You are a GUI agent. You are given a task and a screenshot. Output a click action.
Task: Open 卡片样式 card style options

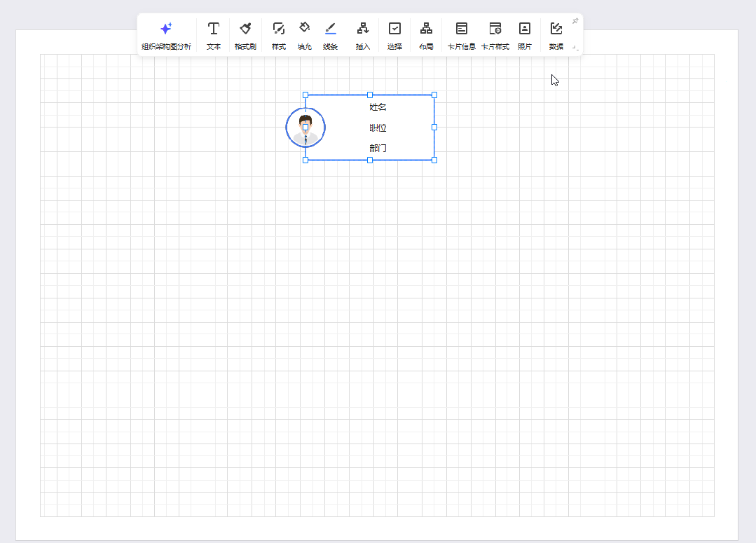click(x=495, y=36)
